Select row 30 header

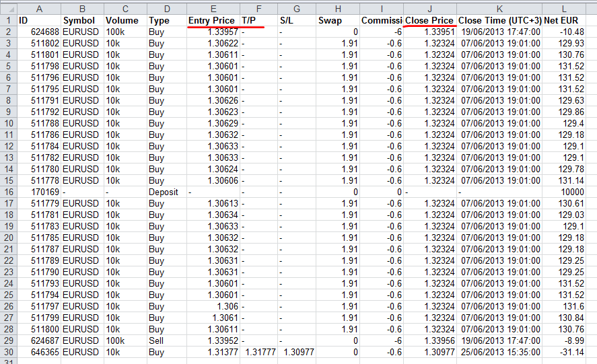point(7,352)
